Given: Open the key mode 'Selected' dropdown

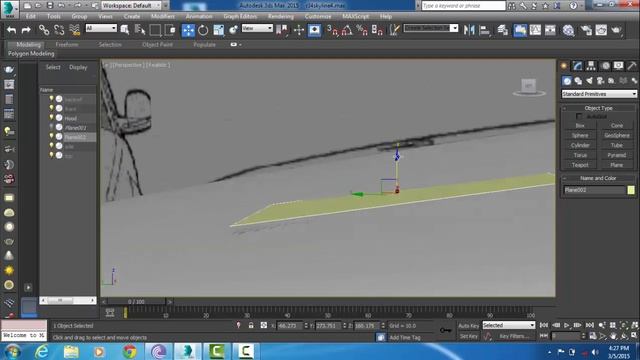Looking at the screenshot, I should pyautogui.click(x=509, y=325).
